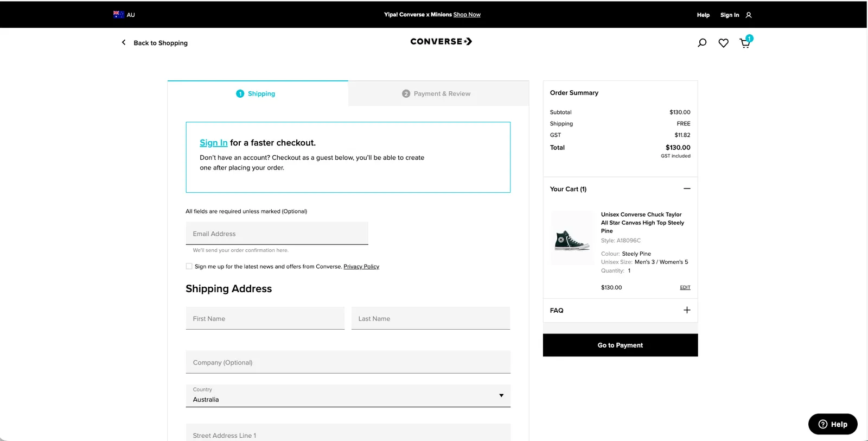
Task: Click the Sign In link in checkout box
Action: 213,143
